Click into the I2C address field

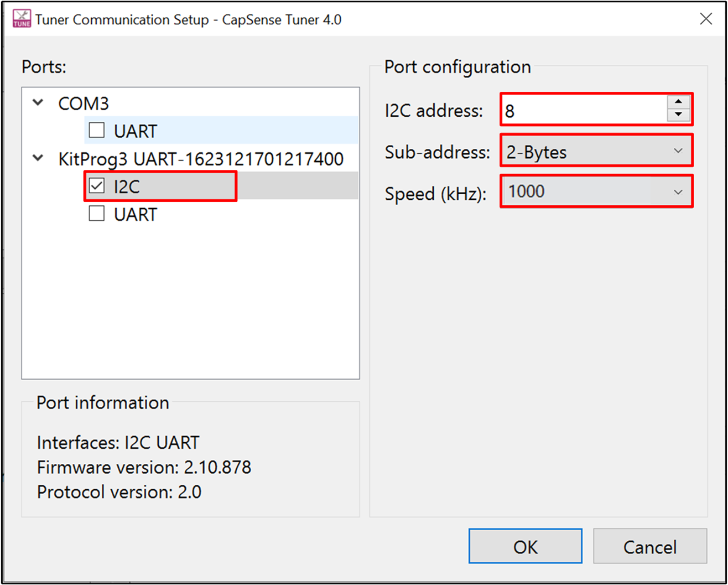[x=584, y=110]
